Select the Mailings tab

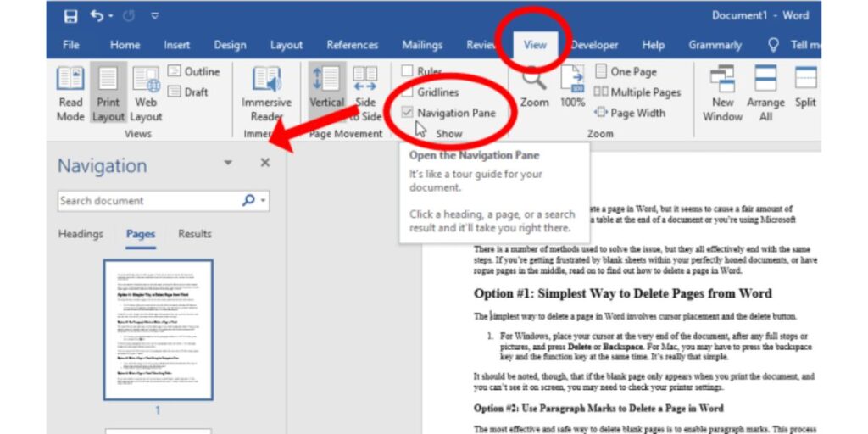point(422,46)
